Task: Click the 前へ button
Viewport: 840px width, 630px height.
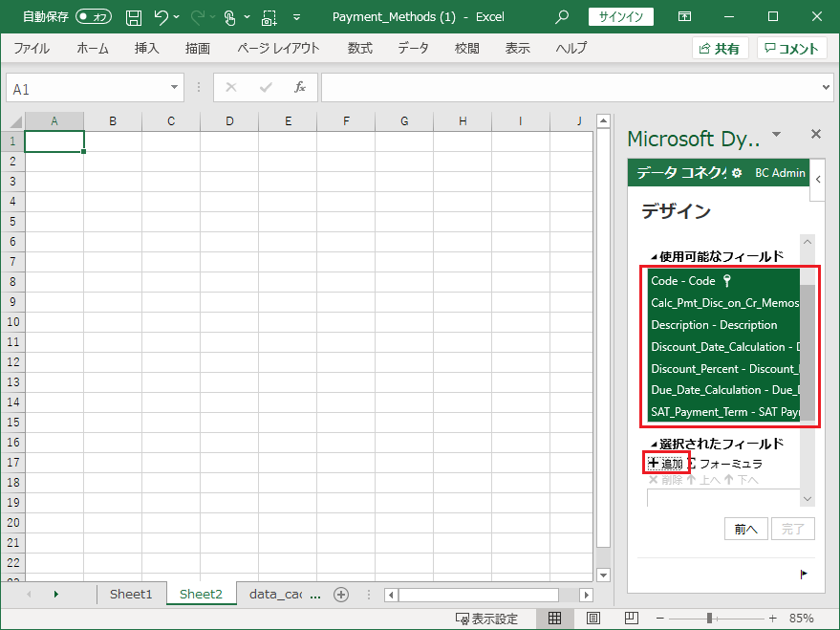Action: 746,529
